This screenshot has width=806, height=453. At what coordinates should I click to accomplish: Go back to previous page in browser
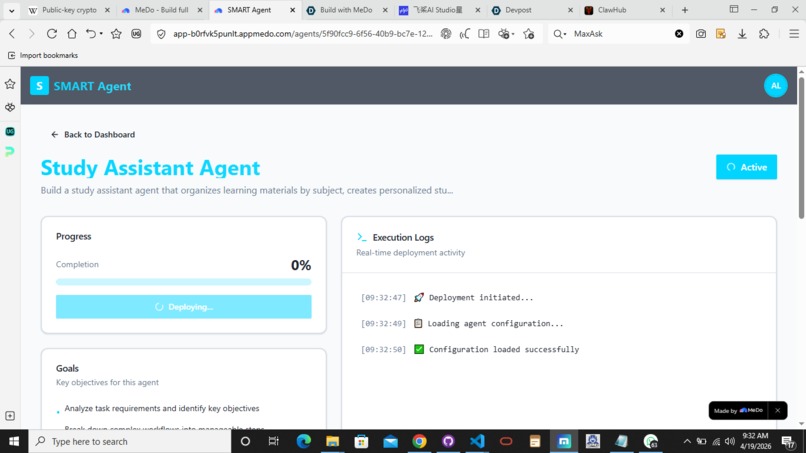tap(12, 34)
